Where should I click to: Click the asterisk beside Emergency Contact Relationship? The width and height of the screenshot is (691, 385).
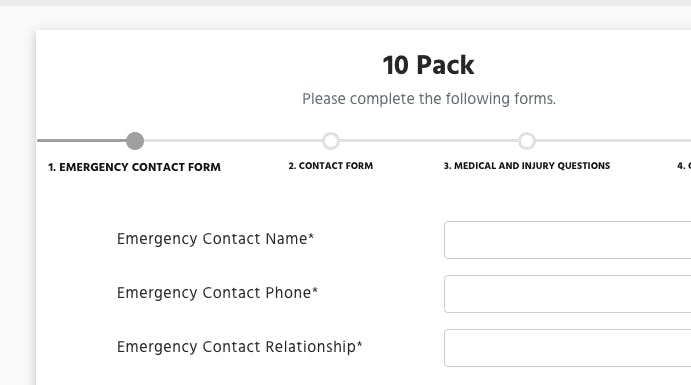[x=360, y=343]
